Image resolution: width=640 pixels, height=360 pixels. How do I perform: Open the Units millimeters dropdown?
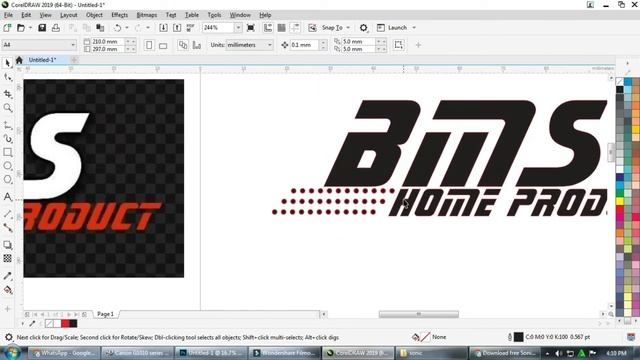[269, 45]
